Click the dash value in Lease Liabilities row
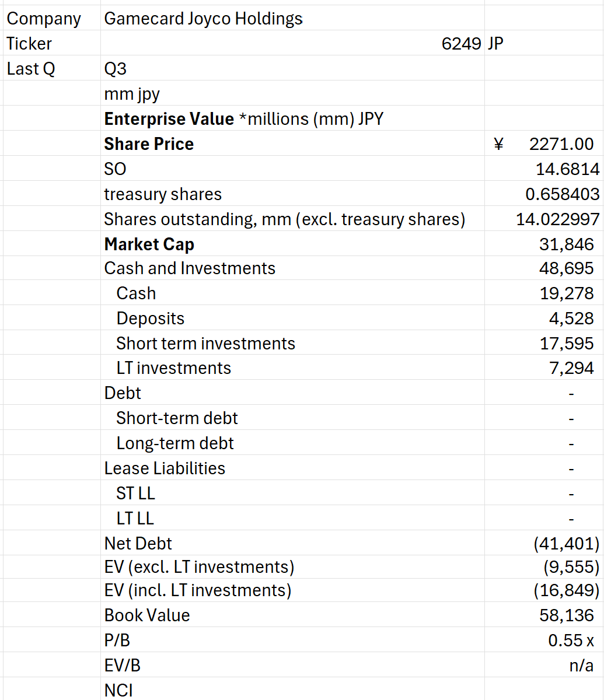This screenshot has width=604, height=700. click(571, 470)
